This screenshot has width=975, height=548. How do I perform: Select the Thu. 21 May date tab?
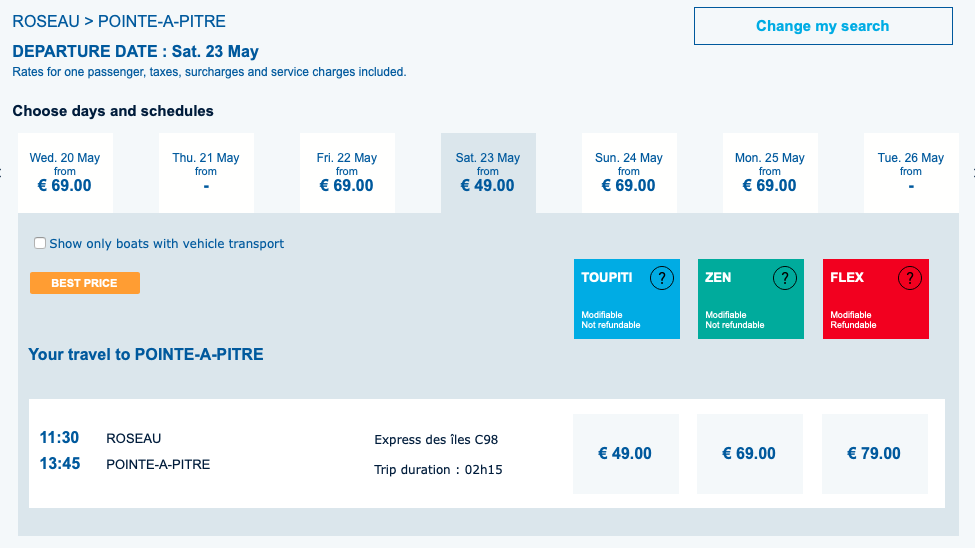pyautogui.click(x=206, y=173)
